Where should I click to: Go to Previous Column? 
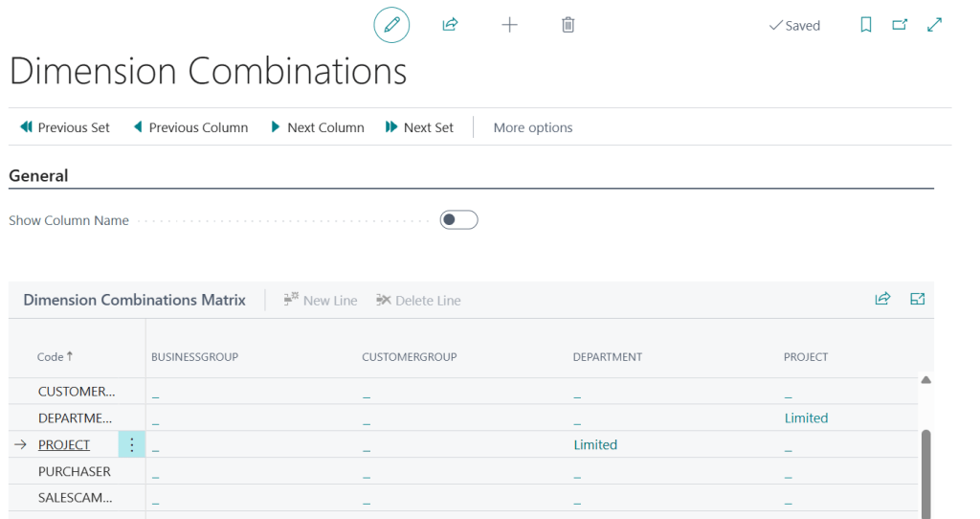(191, 127)
